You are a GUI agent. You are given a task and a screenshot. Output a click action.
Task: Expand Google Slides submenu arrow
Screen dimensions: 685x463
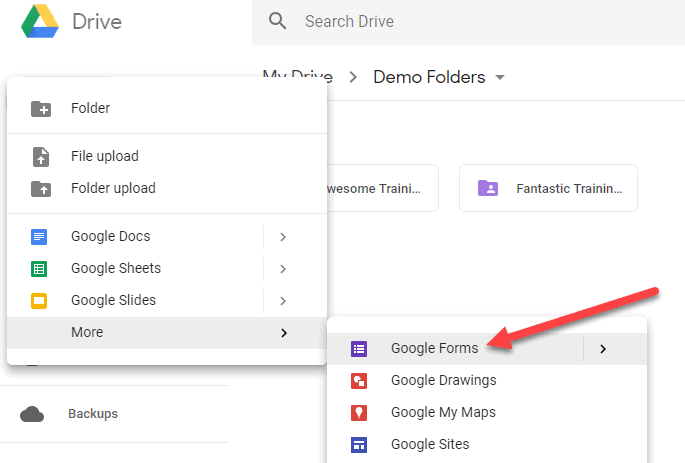click(x=283, y=301)
